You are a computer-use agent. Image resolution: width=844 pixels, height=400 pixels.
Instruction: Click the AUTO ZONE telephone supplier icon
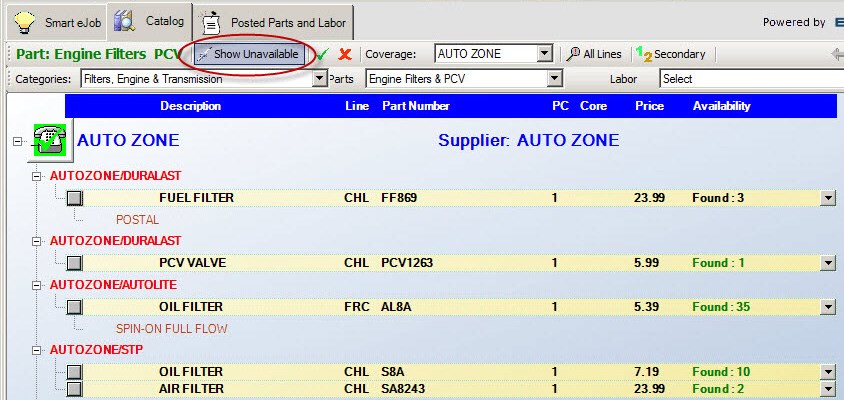pyautogui.click(x=48, y=141)
